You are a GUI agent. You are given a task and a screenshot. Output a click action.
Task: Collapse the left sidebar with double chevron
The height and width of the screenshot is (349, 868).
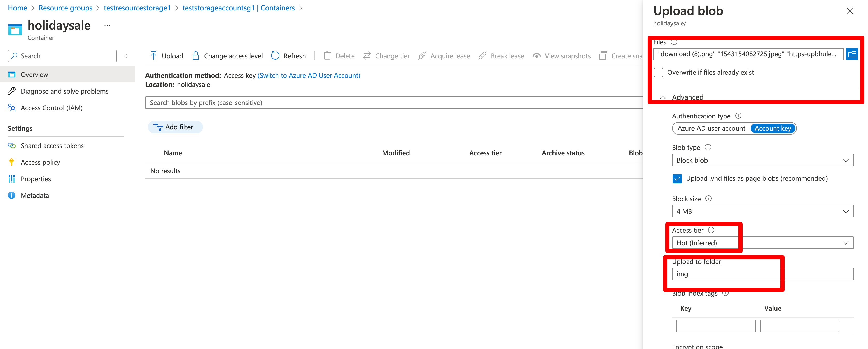tap(127, 56)
